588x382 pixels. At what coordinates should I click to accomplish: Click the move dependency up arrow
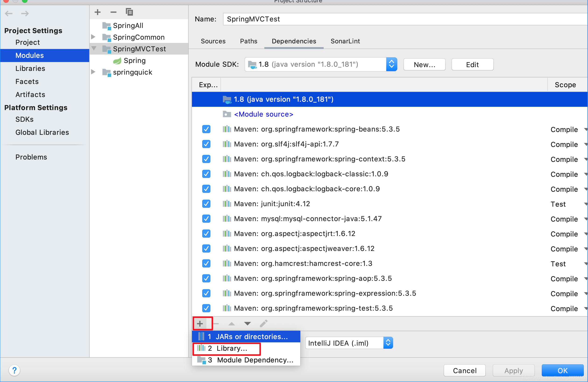231,323
